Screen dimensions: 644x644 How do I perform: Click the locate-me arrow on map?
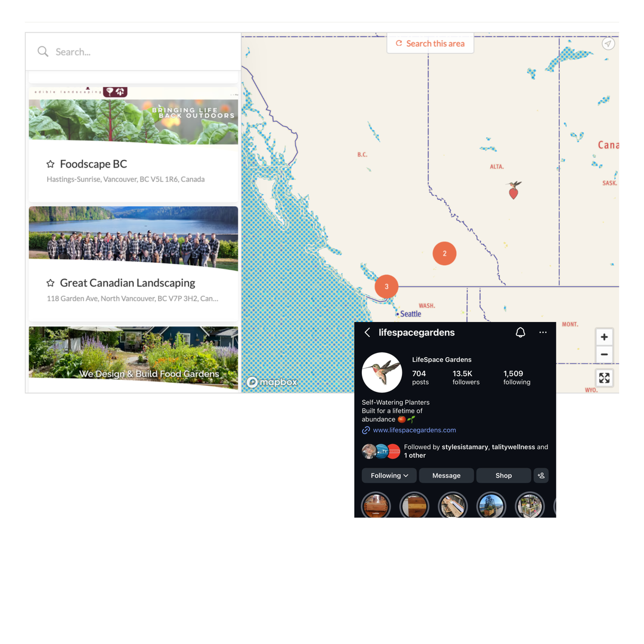[x=608, y=44]
